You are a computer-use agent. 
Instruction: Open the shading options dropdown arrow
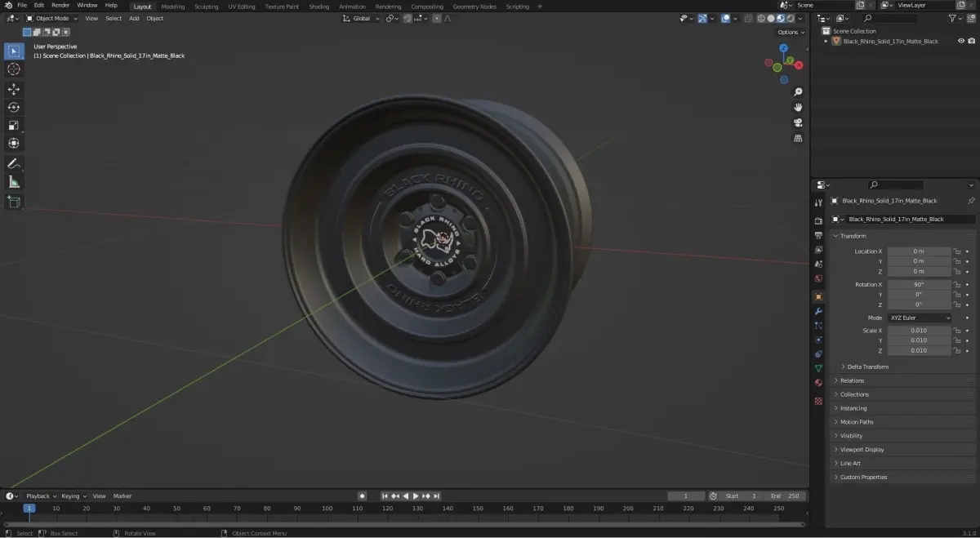pyautogui.click(x=802, y=18)
